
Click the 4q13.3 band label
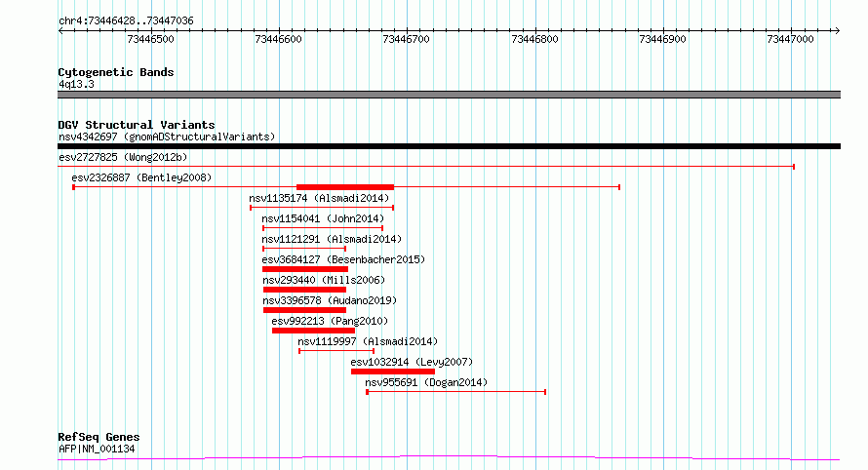[76, 85]
